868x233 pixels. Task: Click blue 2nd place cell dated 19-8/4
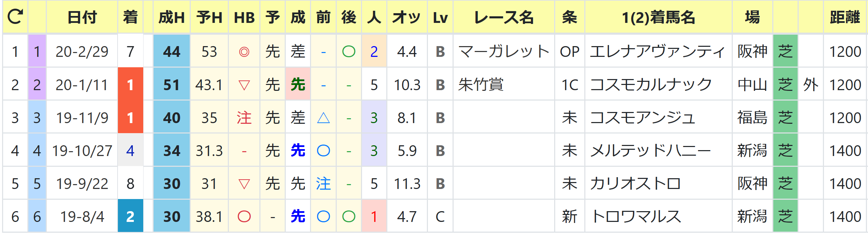(x=130, y=216)
